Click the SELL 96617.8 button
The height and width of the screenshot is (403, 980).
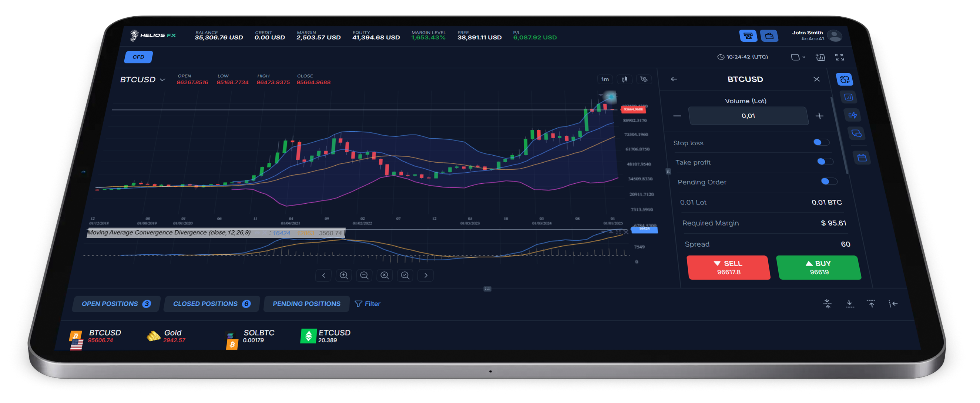tap(728, 268)
